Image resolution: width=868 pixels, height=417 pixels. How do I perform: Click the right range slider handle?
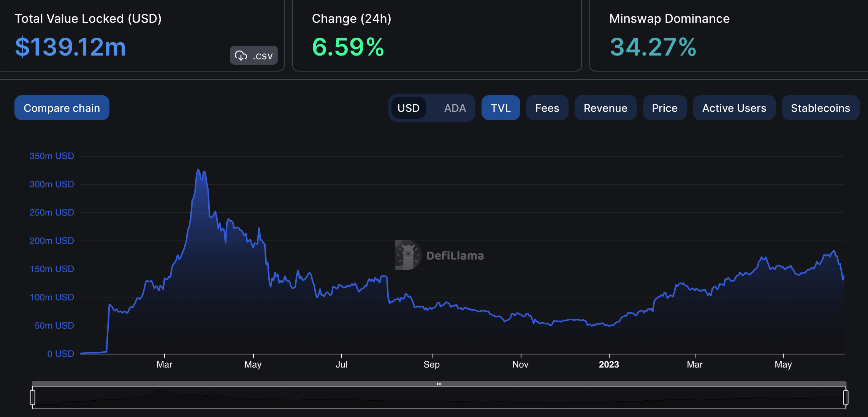(x=846, y=397)
